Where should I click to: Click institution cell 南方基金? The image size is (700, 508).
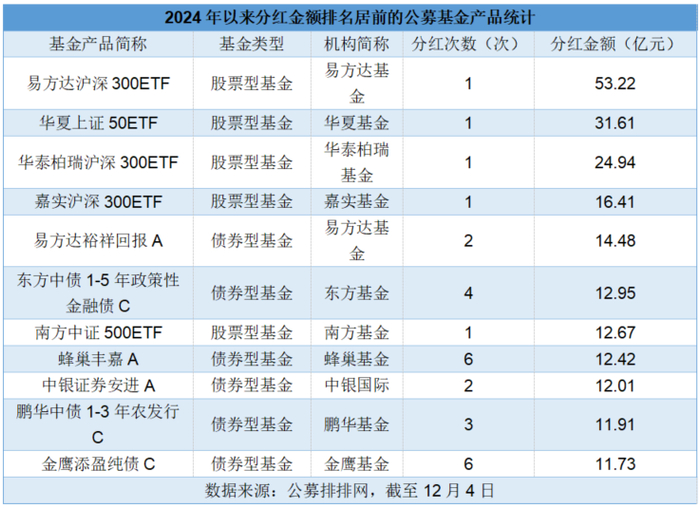[x=357, y=333]
